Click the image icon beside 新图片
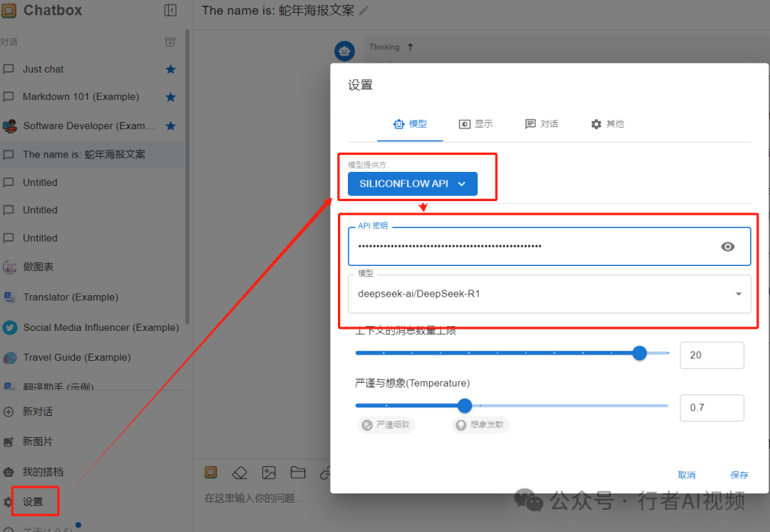The width and height of the screenshot is (770, 532). [x=9, y=442]
